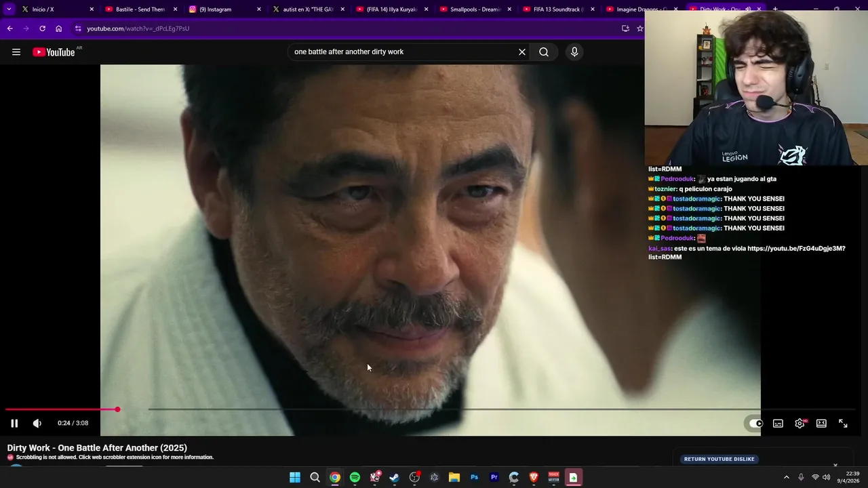Select video title "Dirty Work - One Battle After Another (2025)"
Image resolution: width=868 pixels, height=488 pixels.
pos(97,448)
